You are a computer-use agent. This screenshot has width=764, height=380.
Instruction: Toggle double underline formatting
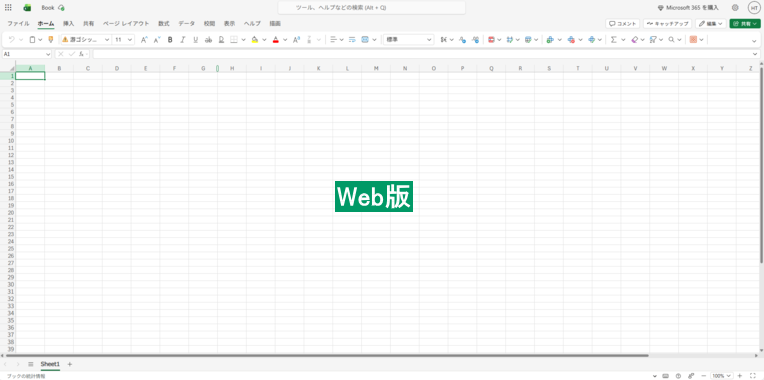221,40
